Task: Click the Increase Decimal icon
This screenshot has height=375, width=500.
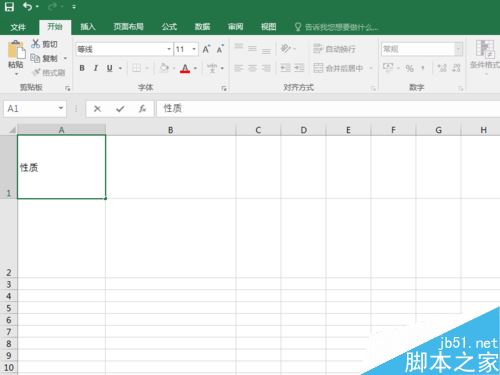Action: click(x=442, y=68)
